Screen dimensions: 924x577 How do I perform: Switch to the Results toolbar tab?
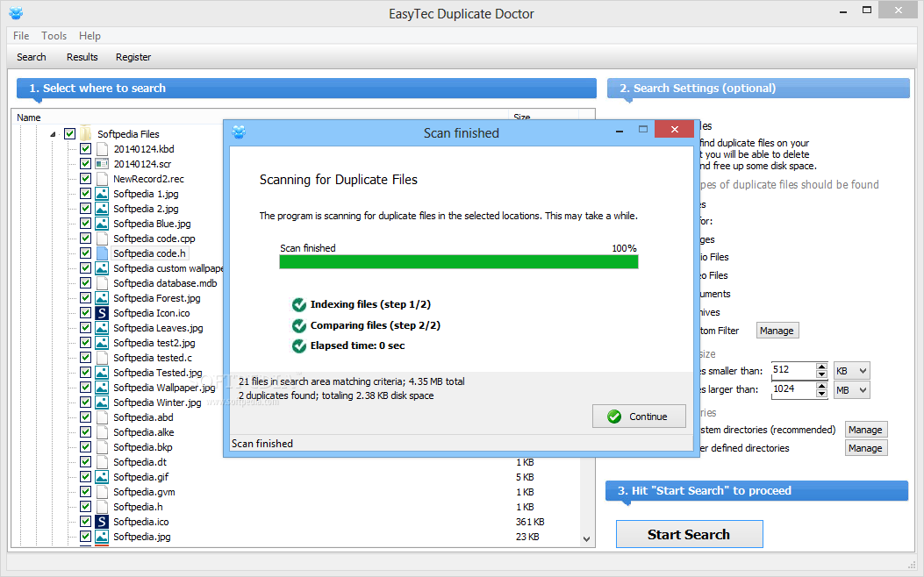(x=82, y=57)
